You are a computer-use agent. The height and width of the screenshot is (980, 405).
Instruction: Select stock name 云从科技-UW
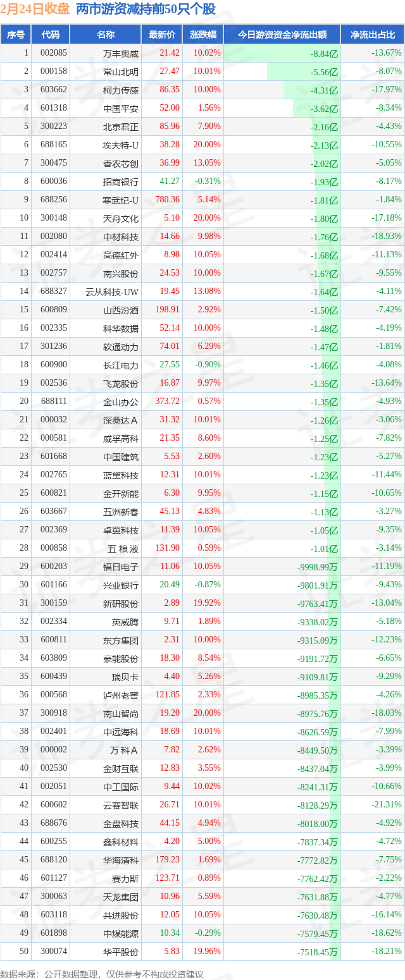[x=112, y=291]
